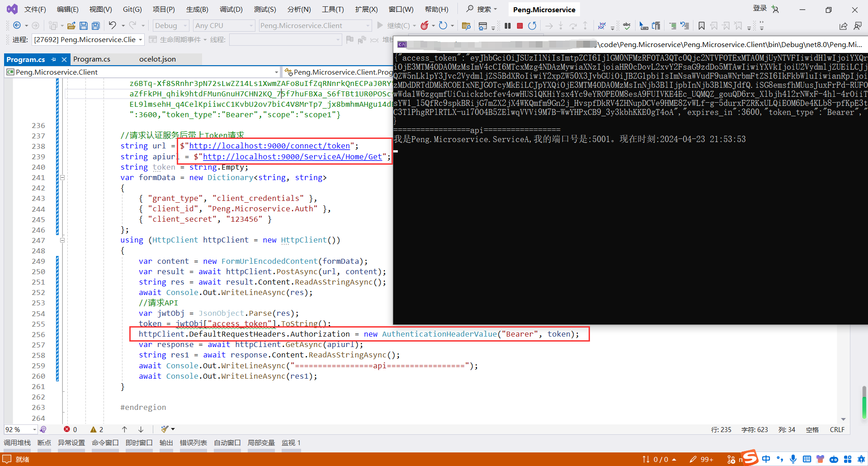Click the Break All pause icon
This screenshot has width=868, height=466.
click(508, 26)
